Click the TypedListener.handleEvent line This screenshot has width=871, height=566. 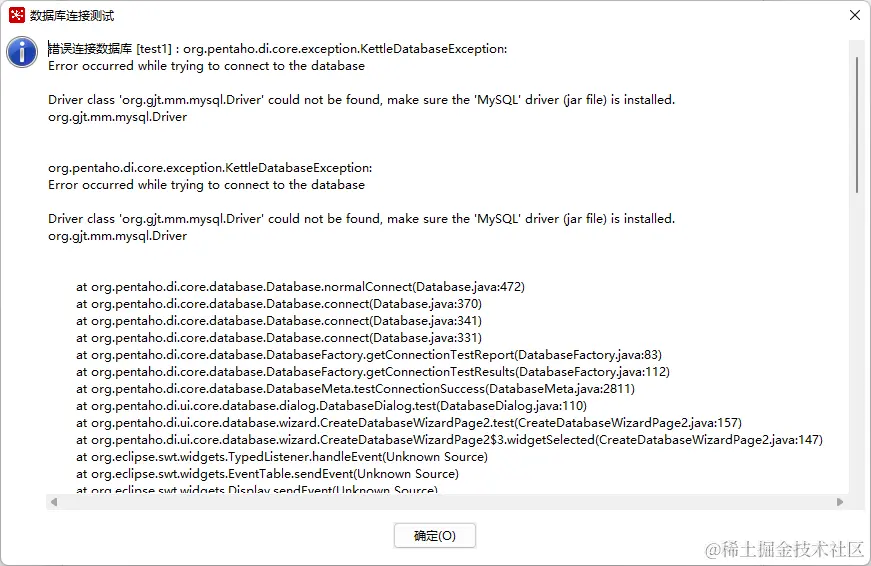pyautogui.click(x=282, y=457)
